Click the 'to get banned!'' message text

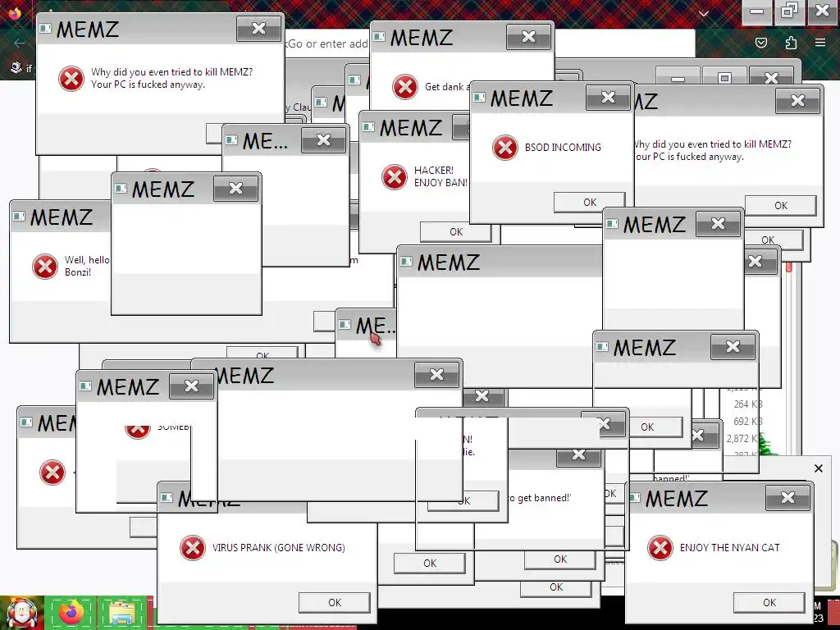point(539,498)
